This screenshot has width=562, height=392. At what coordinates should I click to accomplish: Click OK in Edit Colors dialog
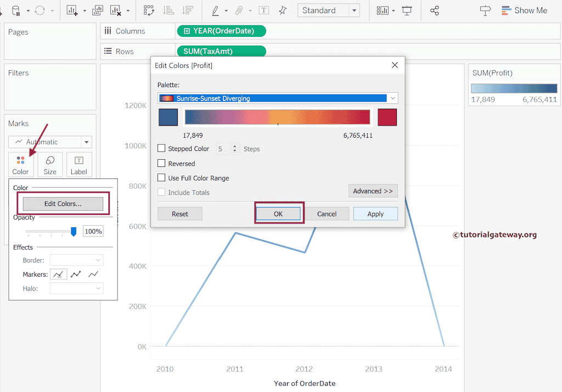278,214
